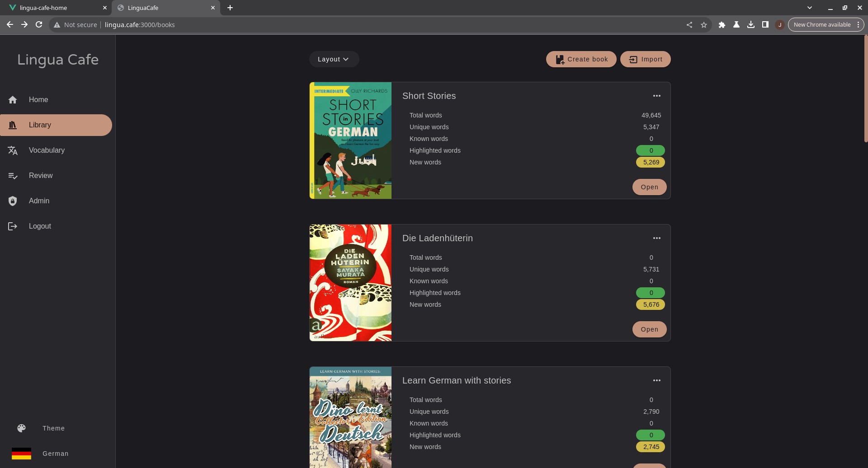Open the Short Stories book

tap(649, 187)
